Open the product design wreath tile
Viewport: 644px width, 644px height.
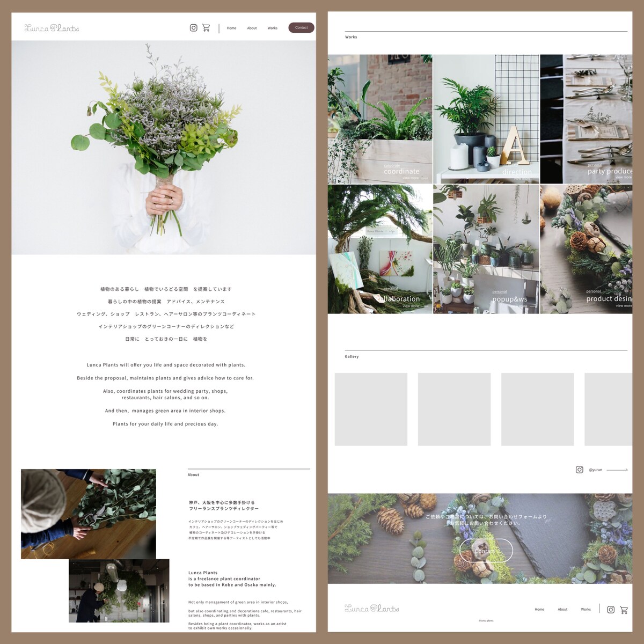[x=586, y=249]
